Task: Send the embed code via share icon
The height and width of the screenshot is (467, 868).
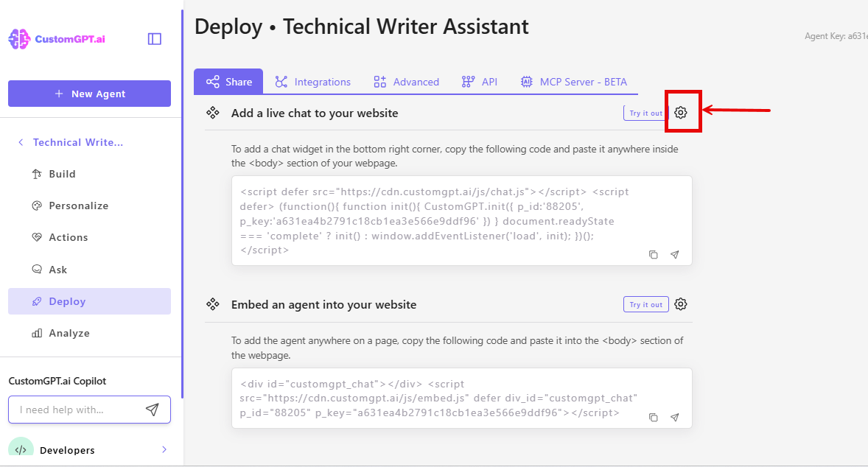Action: click(674, 417)
